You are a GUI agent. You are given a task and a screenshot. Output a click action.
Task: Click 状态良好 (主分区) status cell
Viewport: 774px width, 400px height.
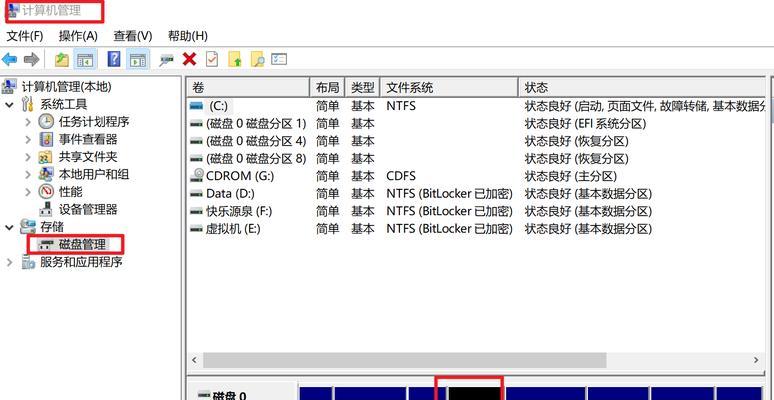[x=571, y=176]
